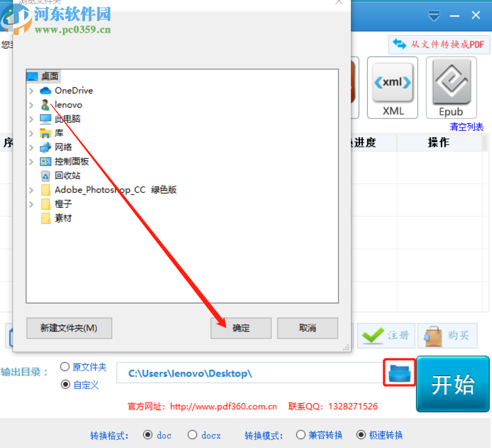Select 网络 network item
Screen dimensions: 492x448
pyautogui.click(x=63, y=147)
